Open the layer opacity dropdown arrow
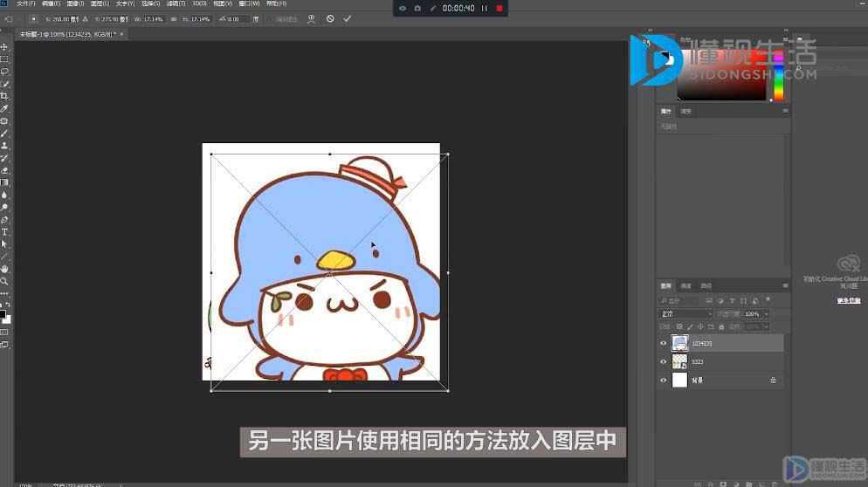The width and height of the screenshot is (868, 487). tap(766, 314)
